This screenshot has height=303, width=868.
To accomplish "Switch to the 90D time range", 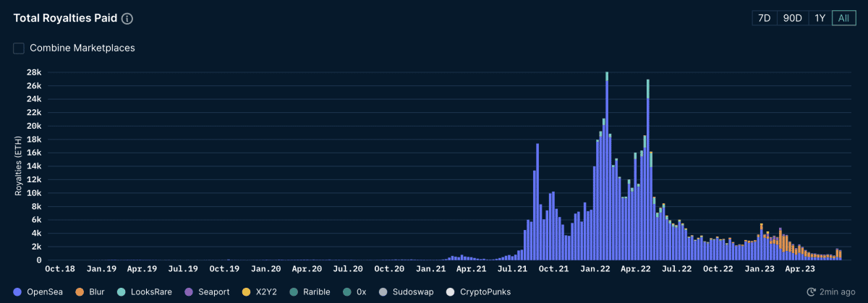I will pos(793,18).
